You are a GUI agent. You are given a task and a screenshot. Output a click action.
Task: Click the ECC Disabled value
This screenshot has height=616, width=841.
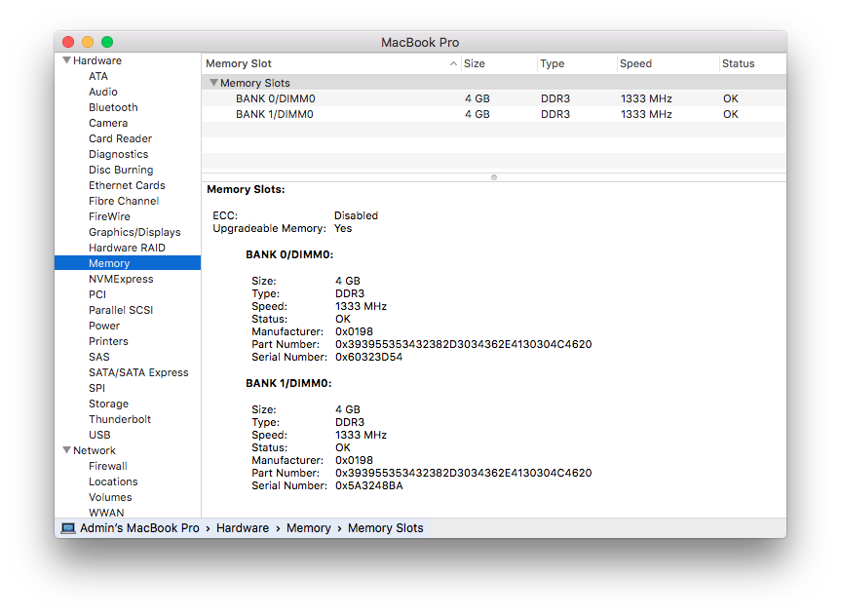tap(356, 215)
